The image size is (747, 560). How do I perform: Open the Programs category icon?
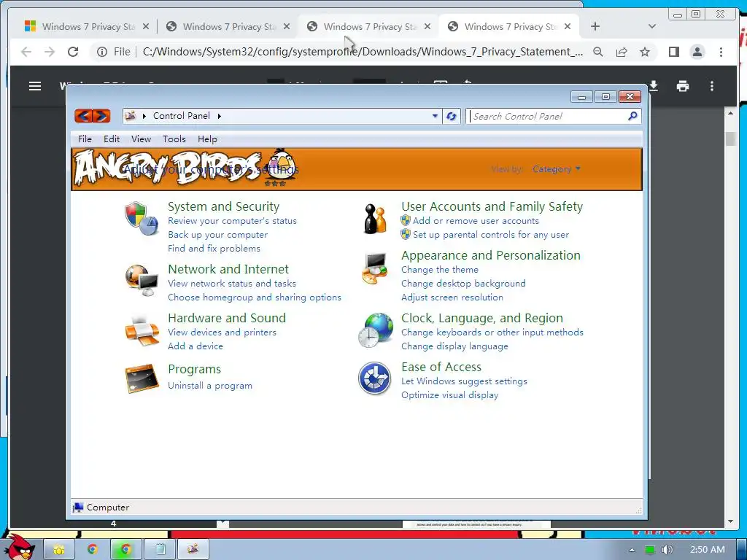click(x=142, y=378)
